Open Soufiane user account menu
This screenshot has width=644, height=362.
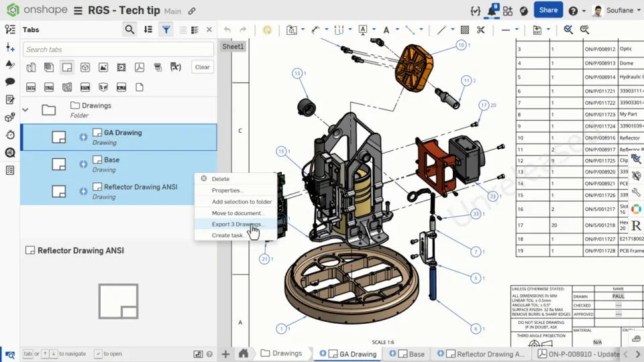[617, 11]
